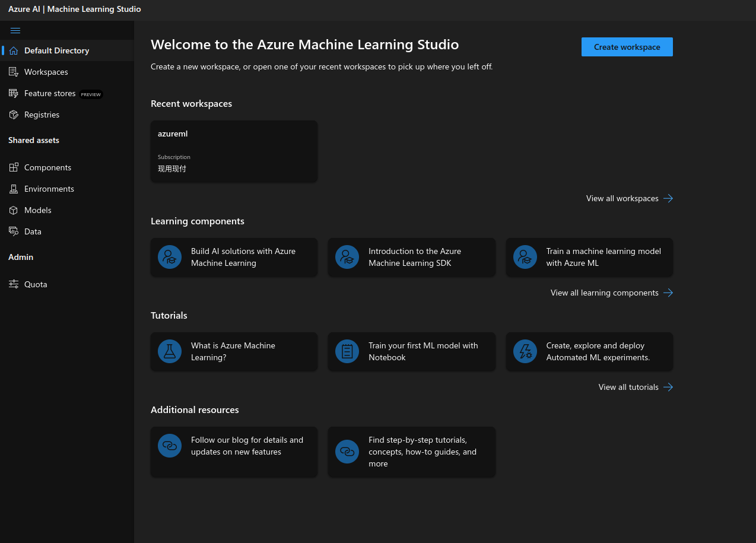Open Environments under Shared assets
The image size is (756, 543).
tap(67, 189)
